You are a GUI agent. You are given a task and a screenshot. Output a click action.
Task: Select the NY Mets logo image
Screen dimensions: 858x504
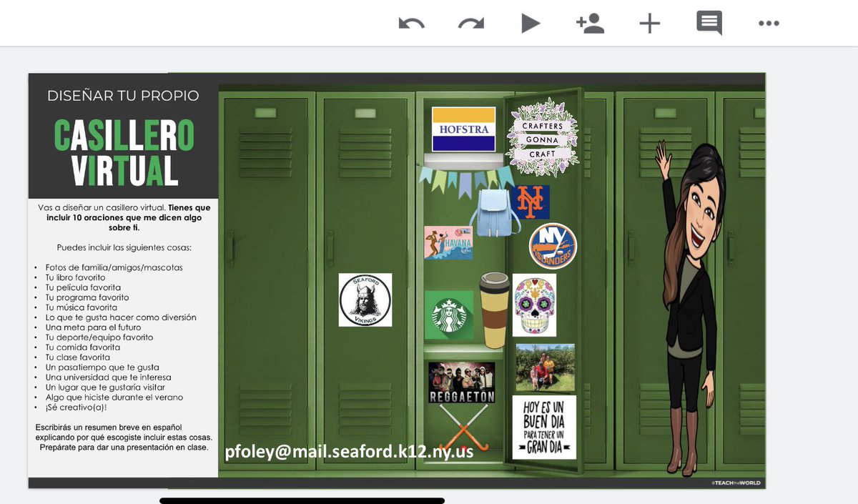click(532, 202)
